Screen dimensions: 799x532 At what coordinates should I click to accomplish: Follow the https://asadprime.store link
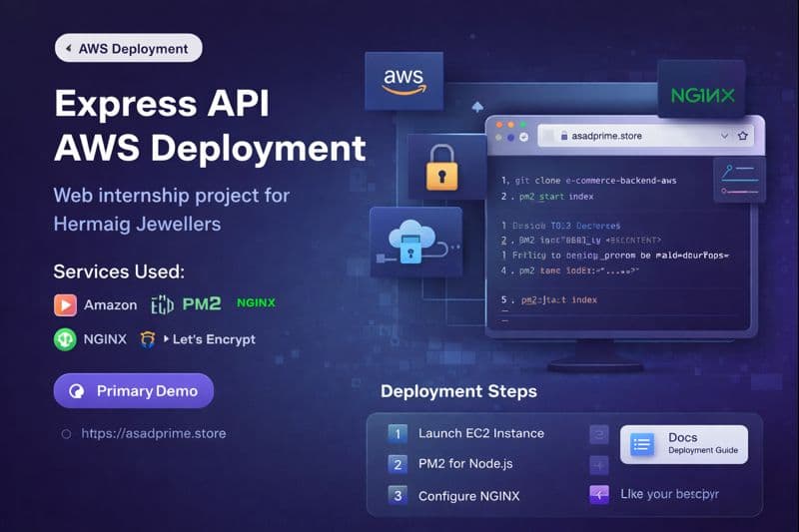pos(154,433)
